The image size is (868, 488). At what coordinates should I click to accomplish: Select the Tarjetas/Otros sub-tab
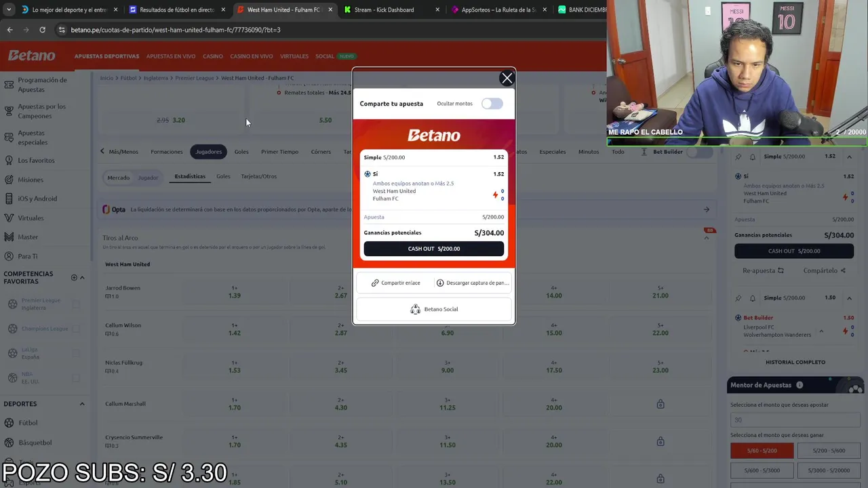coord(259,176)
